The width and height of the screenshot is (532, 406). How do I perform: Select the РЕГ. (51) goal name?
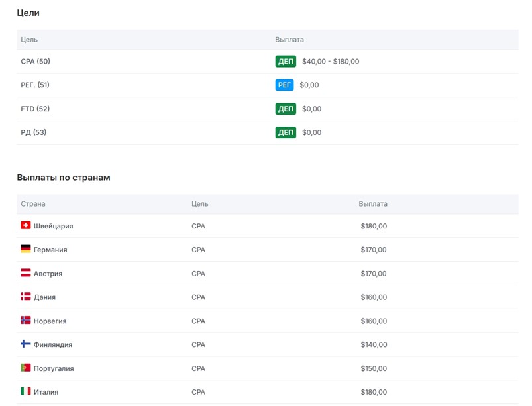35,85
